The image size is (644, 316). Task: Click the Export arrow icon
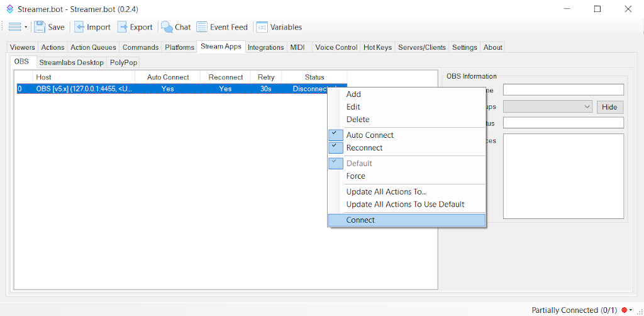point(123,27)
